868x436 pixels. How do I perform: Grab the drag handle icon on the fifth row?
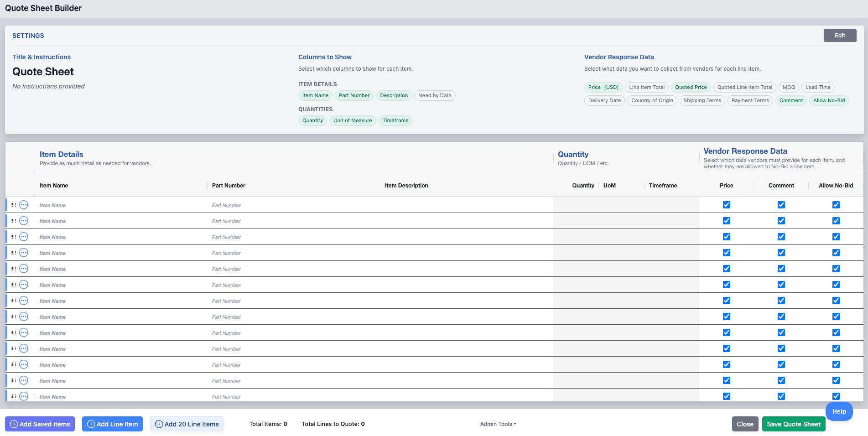pos(13,269)
